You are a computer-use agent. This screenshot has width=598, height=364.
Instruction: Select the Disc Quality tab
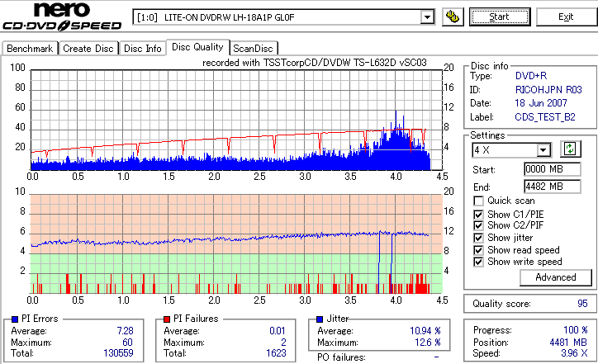tap(197, 47)
